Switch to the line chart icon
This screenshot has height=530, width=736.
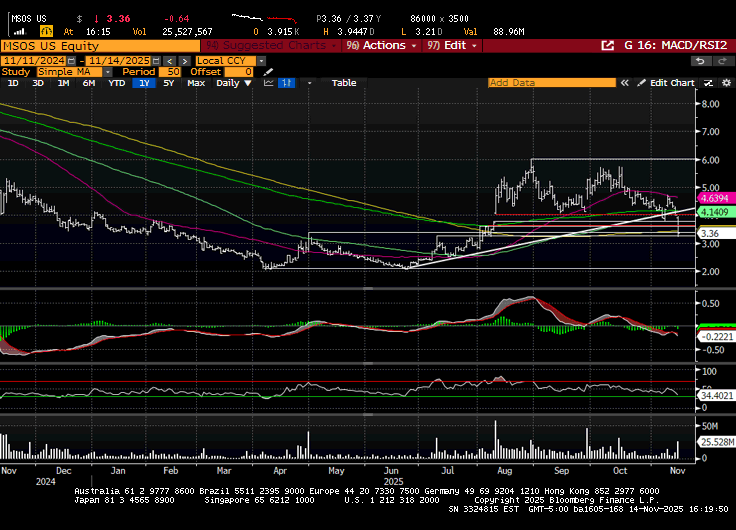[268, 83]
